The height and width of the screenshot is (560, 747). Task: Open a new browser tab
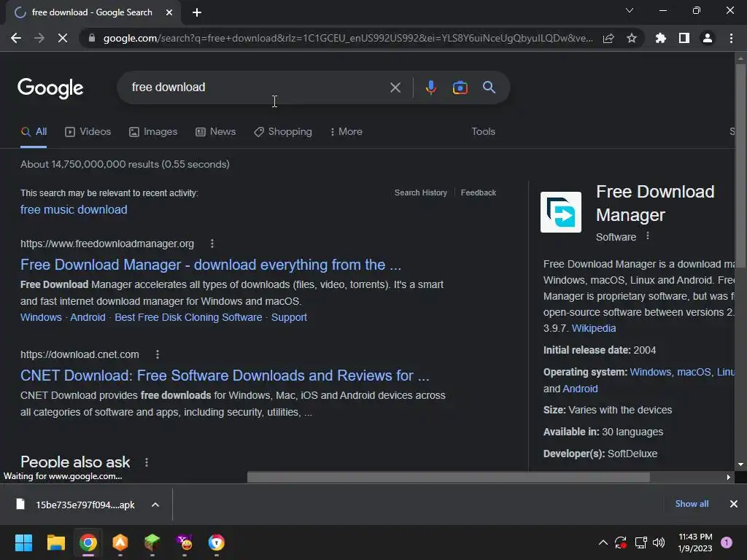197,12
